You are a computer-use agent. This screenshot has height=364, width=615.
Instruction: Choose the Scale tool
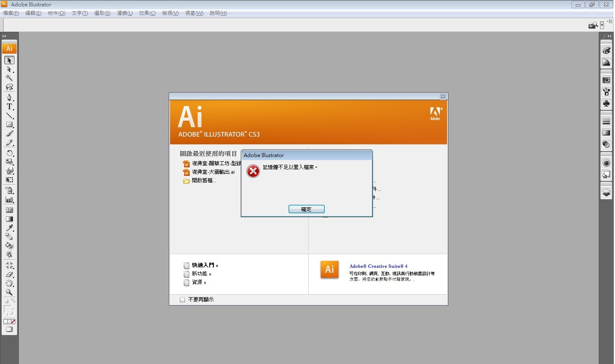pyautogui.click(x=9, y=162)
